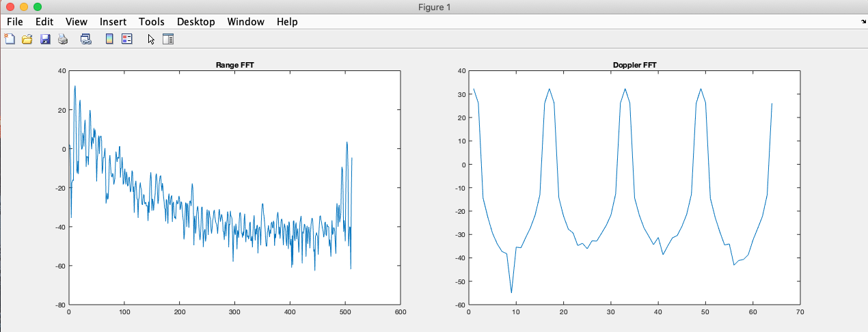Click the 'Range FFT' plot title
The height and width of the screenshot is (332, 868).
click(234, 65)
